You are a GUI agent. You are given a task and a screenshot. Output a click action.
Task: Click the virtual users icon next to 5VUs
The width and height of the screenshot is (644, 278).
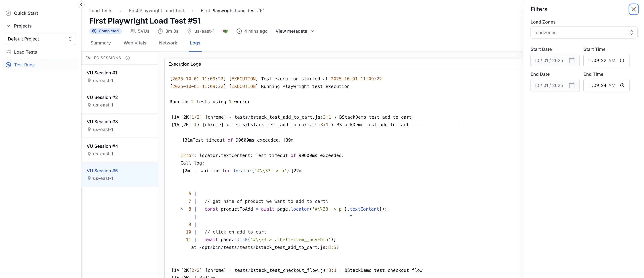pos(133,31)
